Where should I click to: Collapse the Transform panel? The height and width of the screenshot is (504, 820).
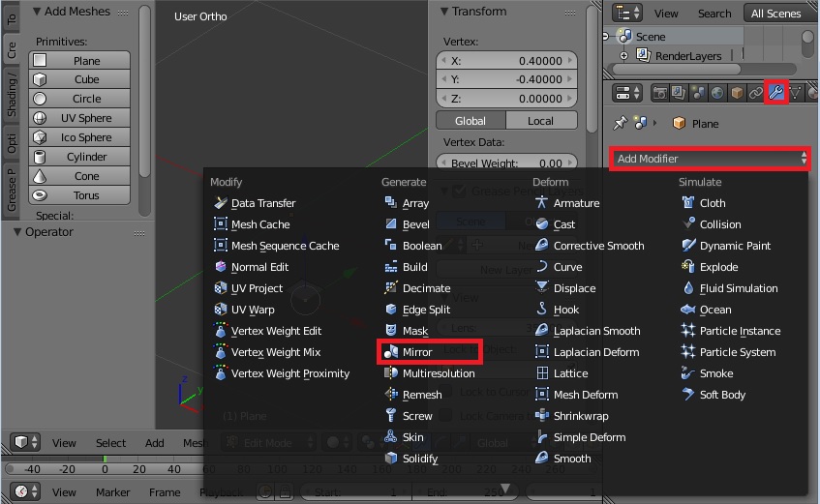(444, 11)
